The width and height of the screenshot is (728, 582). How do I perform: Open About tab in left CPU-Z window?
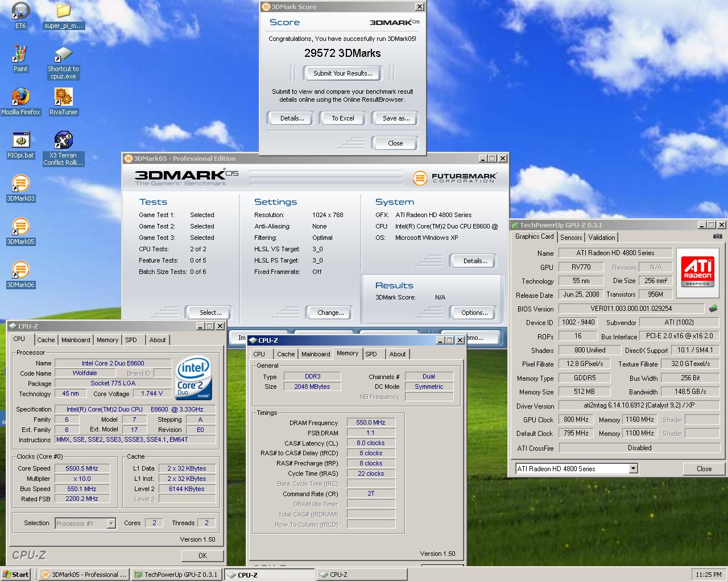click(158, 340)
